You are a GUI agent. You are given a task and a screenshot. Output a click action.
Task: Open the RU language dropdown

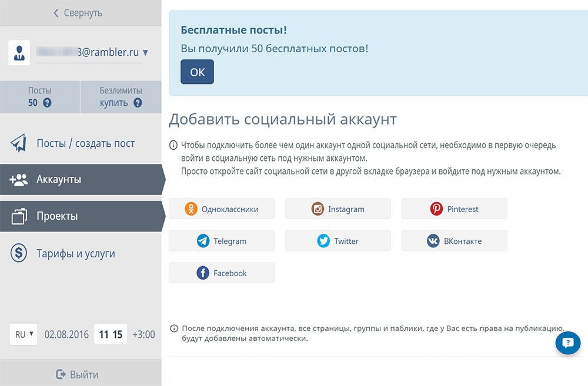pyautogui.click(x=24, y=334)
